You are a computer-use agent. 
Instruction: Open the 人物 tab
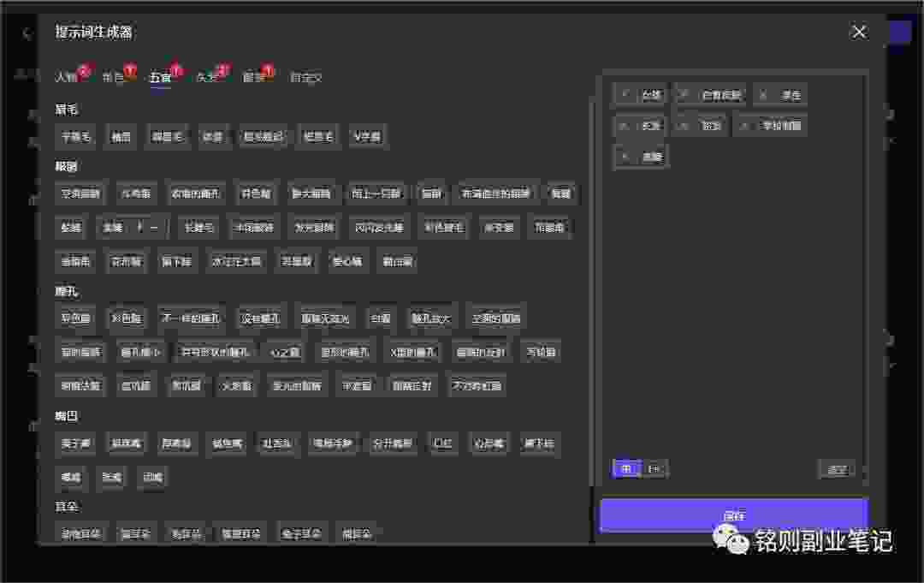point(67,78)
